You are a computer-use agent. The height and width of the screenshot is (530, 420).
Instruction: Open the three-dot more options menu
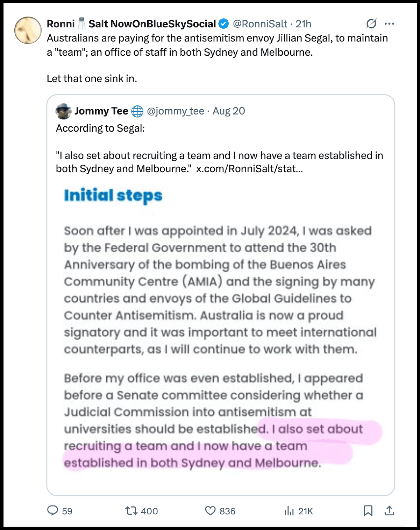point(389,24)
